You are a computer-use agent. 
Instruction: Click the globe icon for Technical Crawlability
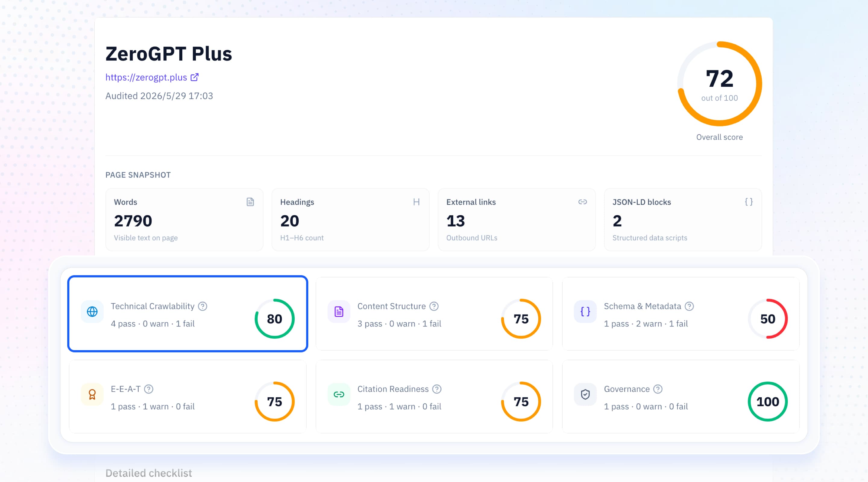click(x=92, y=311)
